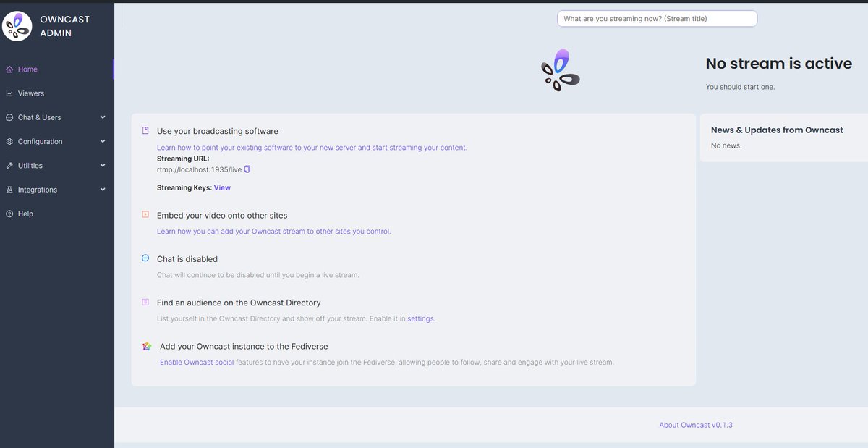
Task: Follow the directory settings link
Action: pos(421,318)
